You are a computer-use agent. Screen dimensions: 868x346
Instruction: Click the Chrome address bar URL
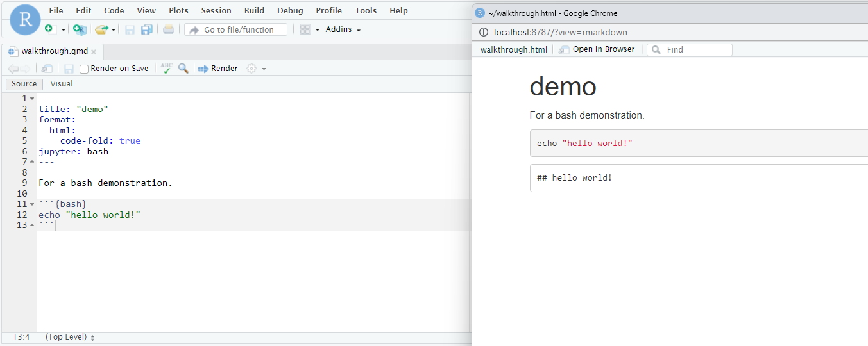[560, 32]
